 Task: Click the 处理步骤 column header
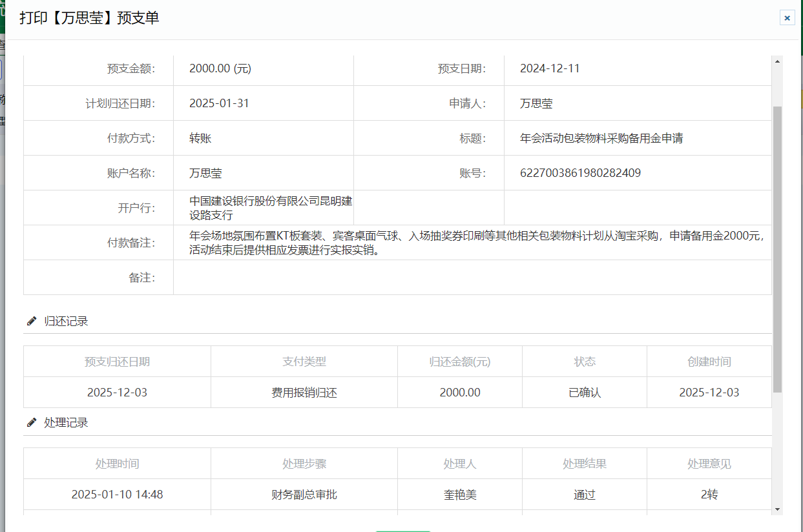(x=304, y=464)
